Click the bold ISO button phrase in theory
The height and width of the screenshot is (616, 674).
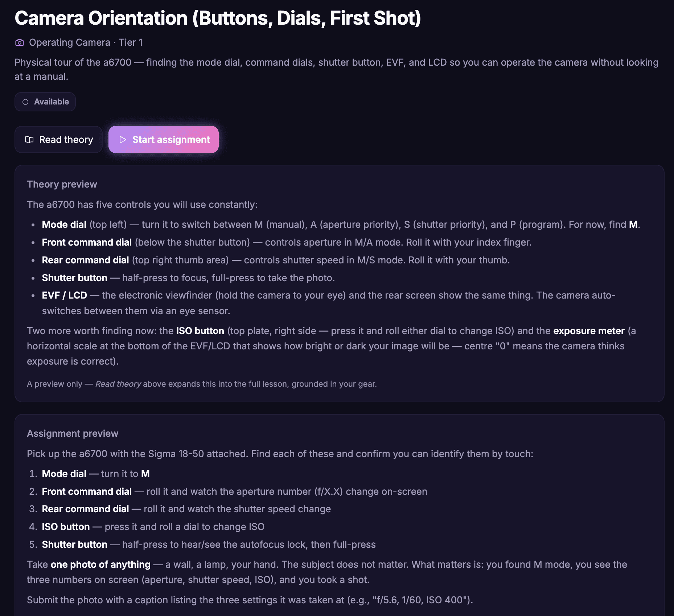tap(200, 331)
